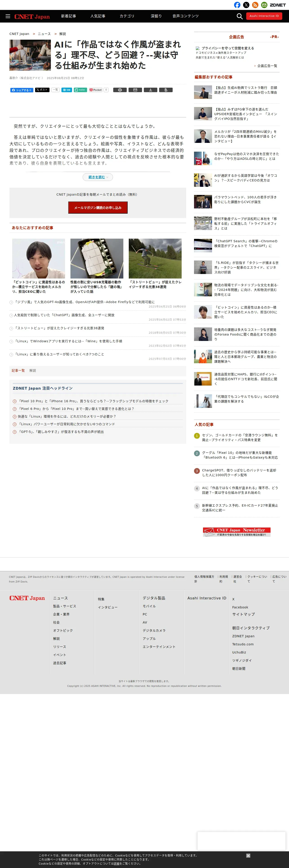The width and height of the screenshot is (289, 868).
Task: Click the CNET Japan logo in header
Action: point(32,16)
